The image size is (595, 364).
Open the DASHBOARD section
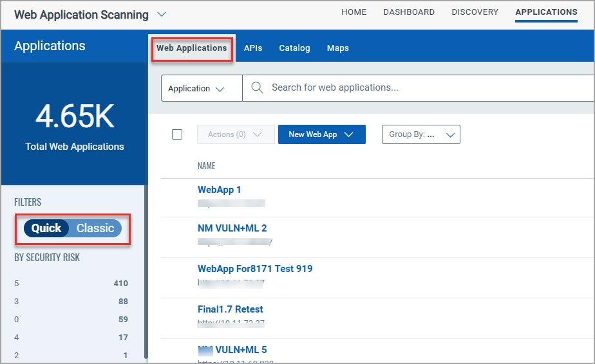pos(409,12)
